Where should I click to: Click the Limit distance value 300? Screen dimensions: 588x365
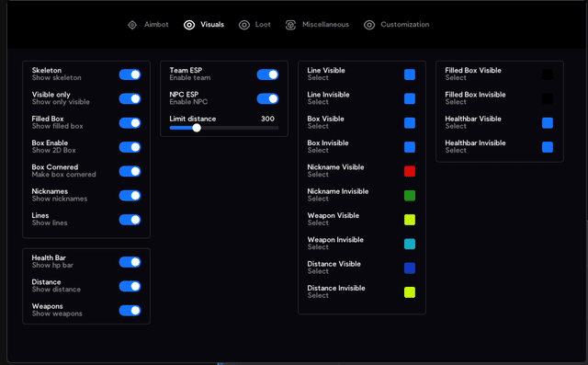(x=267, y=119)
